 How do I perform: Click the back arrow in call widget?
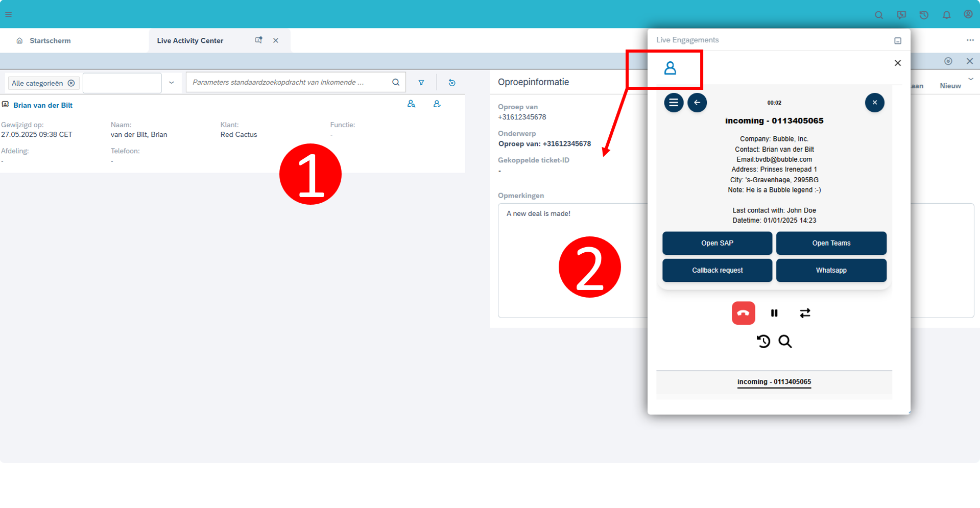[697, 103]
